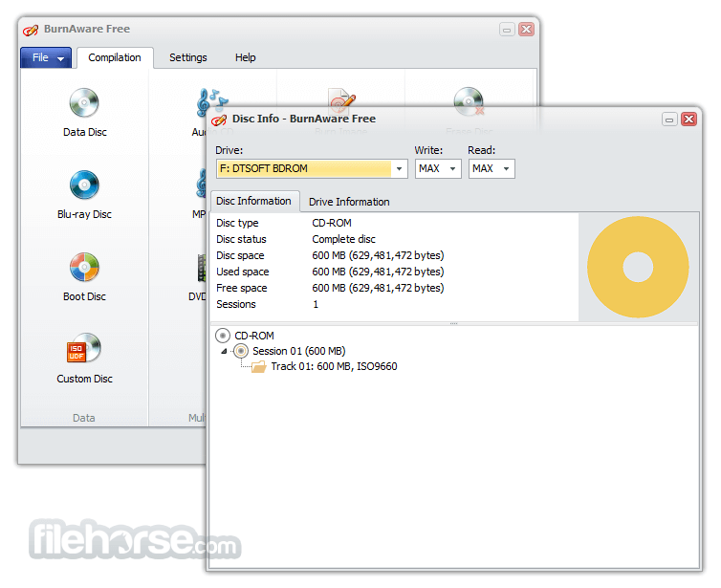
Task: Select Track 01: 600 MB, ISO9660
Action: [x=334, y=366]
